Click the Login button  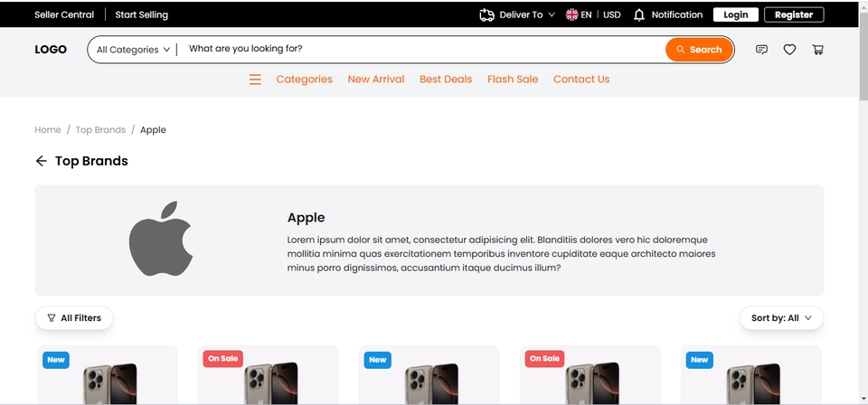[x=736, y=14]
